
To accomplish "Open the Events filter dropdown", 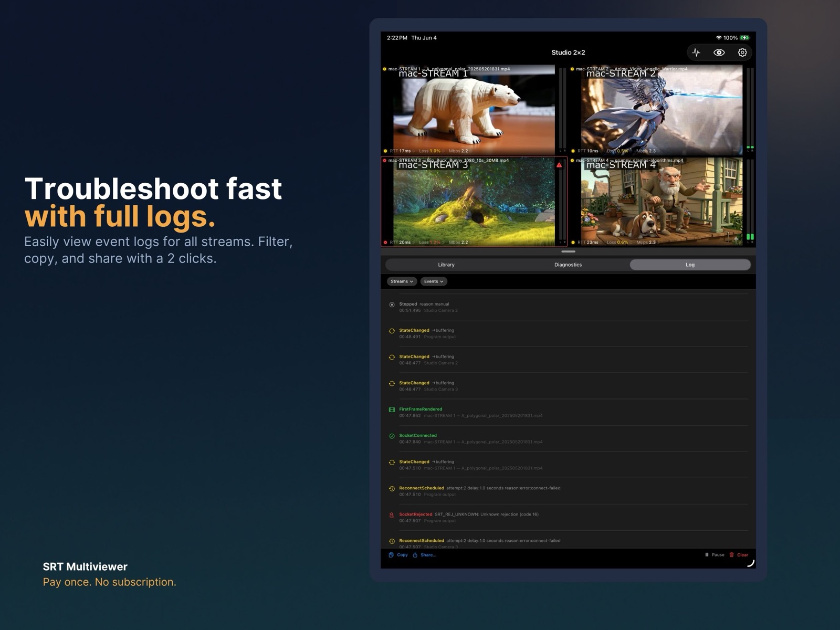I will pyautogui.click(x=434, y=281).
